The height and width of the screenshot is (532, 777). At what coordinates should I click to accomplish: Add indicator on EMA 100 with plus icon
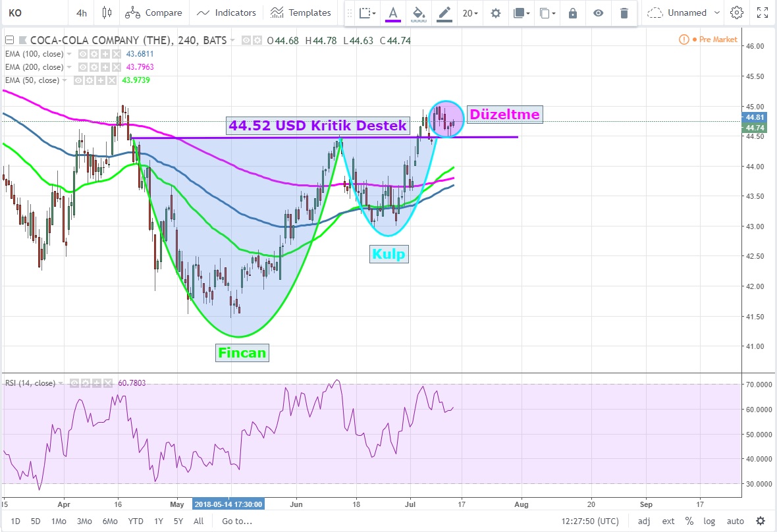[x=105, y=54]
